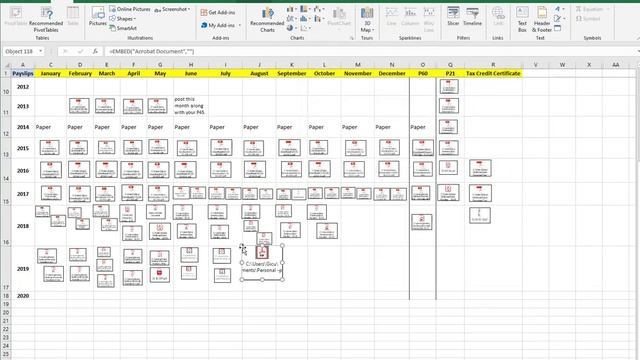Click the 2012 year cell
The image size is (640, 360).
point(23,87)
